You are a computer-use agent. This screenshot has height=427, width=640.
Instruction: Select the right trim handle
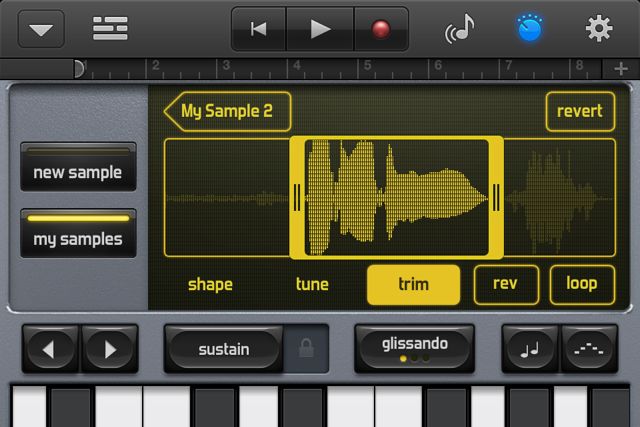point(496,198)
